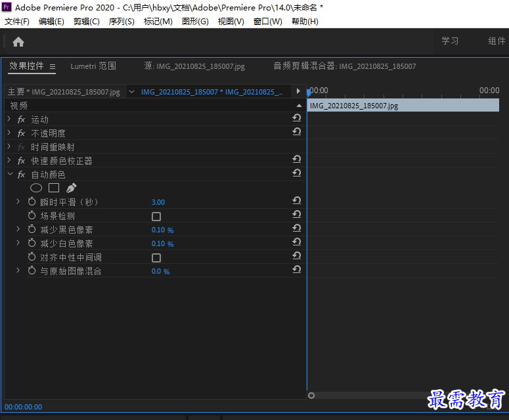Reset 减少白色像素 parameter

297,242
